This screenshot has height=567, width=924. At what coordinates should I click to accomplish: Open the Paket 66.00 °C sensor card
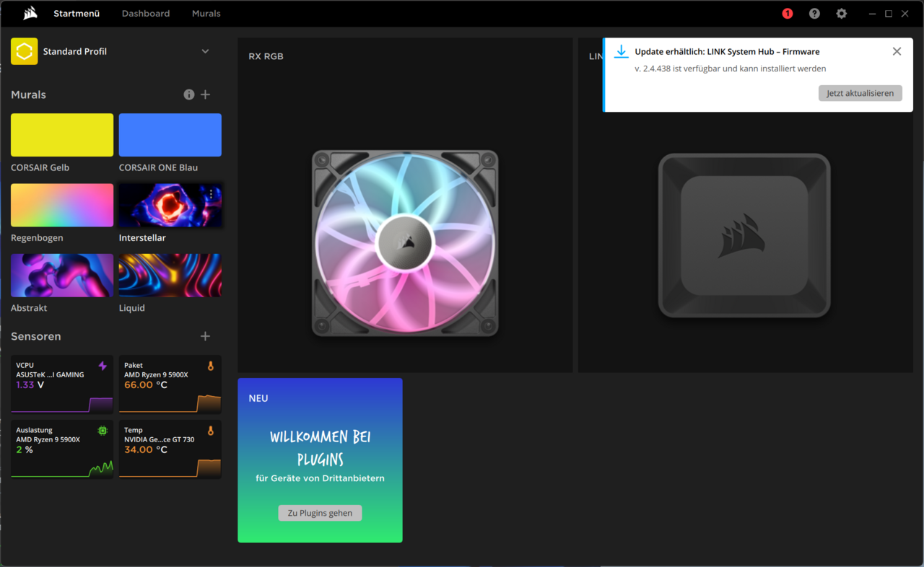click(x=170, y=384)
